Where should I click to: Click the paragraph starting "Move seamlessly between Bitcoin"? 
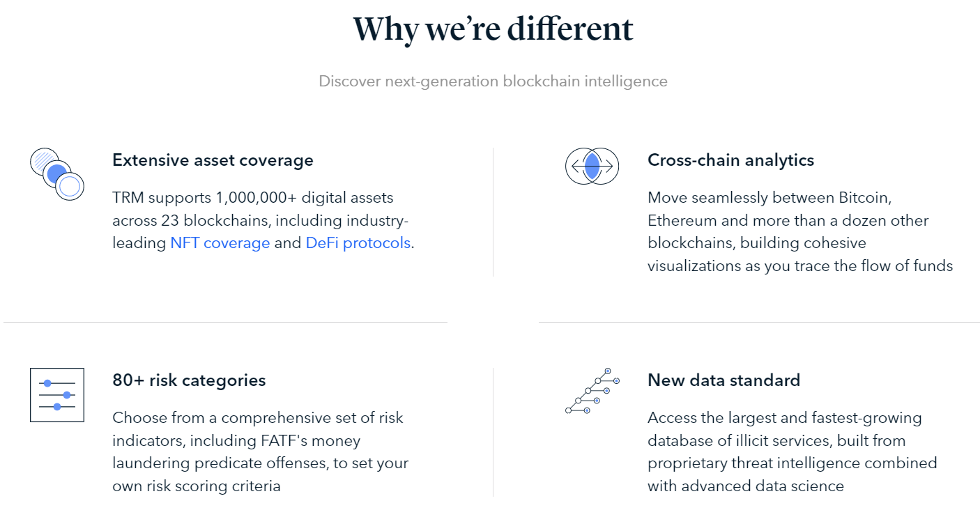(x=800, y=232)
